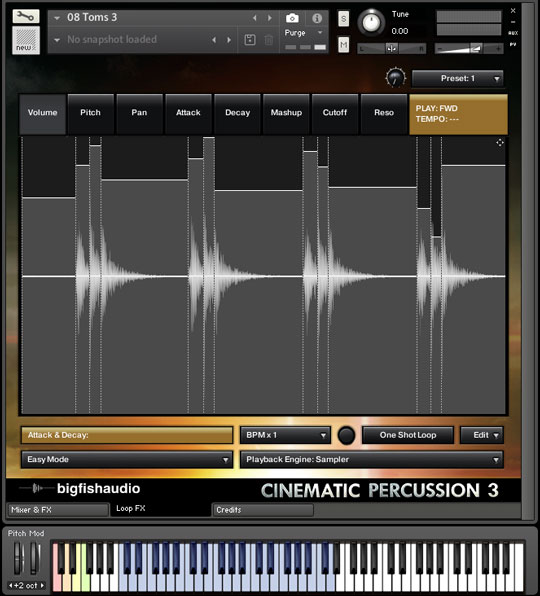Screen dimensions: 540x596
Task: Toggle the round button beside BPM x 1
Action: [x=346, y=436]
